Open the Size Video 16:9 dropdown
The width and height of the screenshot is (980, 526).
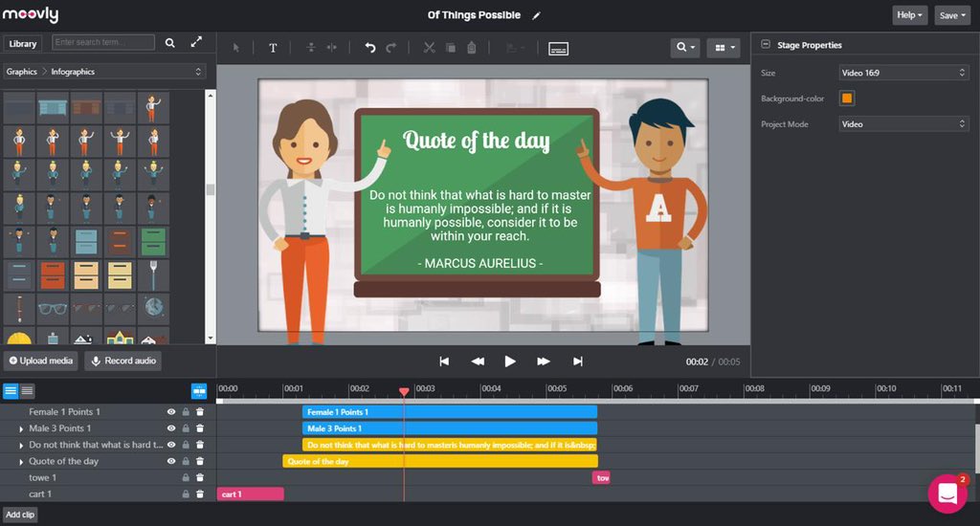(903, 73)
